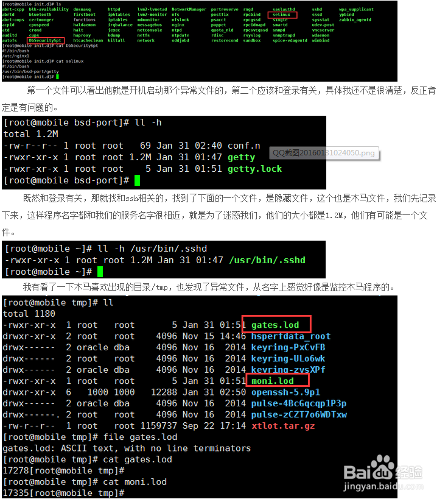This screenshot has height=502, width=448.
Task: Click the green getty.lock file name
Action: [254, 169]
